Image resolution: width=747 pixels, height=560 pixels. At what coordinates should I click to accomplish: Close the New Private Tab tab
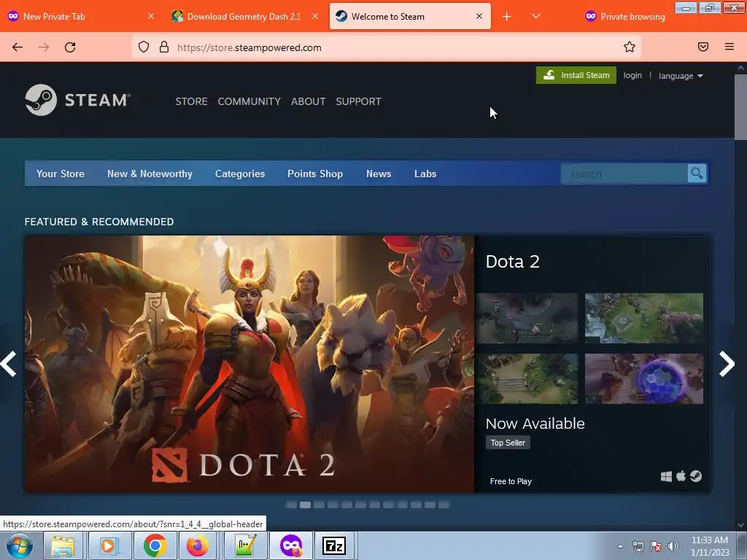coord(151,16)
